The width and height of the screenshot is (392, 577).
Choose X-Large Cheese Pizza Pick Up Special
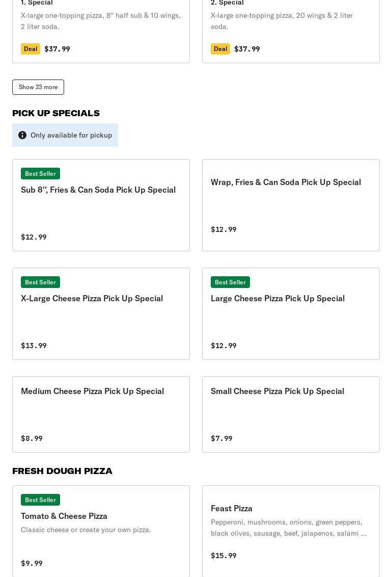click(101, 314)
